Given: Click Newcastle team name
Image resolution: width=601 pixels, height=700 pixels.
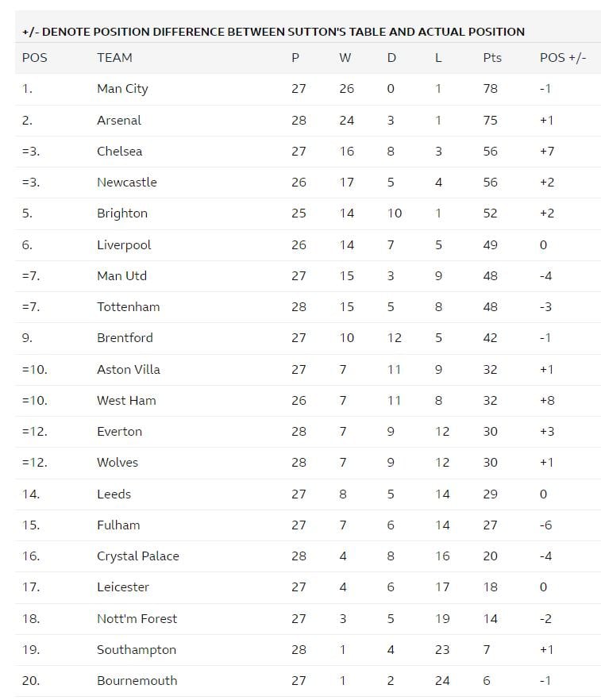Looking at the screenshot, I should pyautogui.click(x=127, y=183).
